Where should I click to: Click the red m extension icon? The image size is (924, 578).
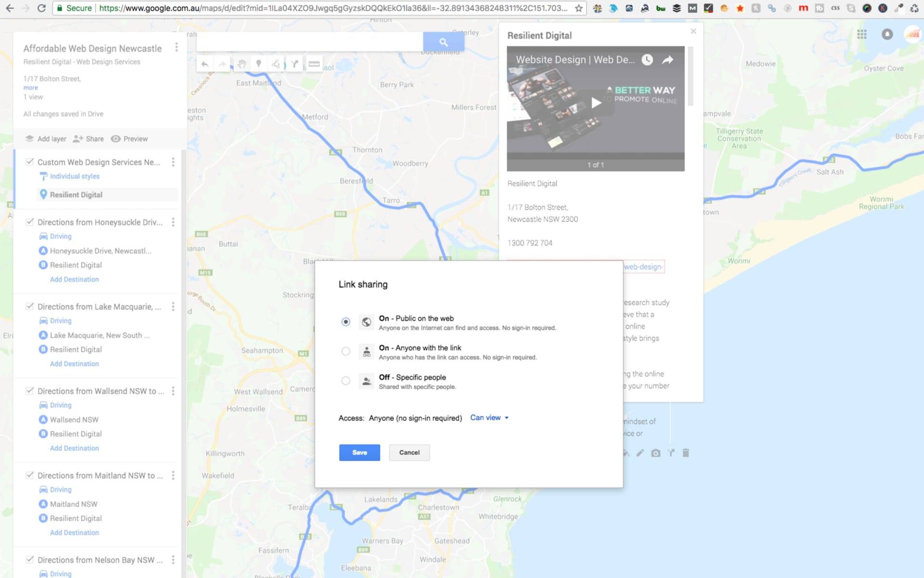pos(803,8)
